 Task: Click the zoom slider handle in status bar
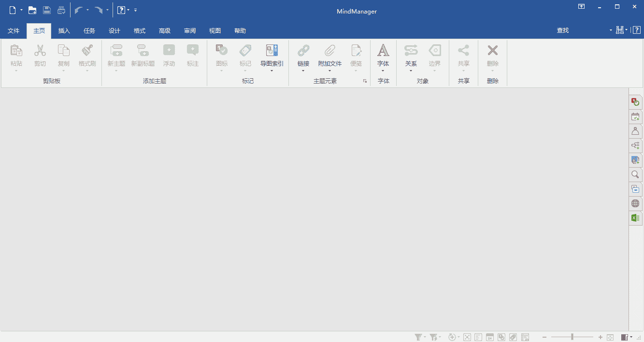click(572, 337)
